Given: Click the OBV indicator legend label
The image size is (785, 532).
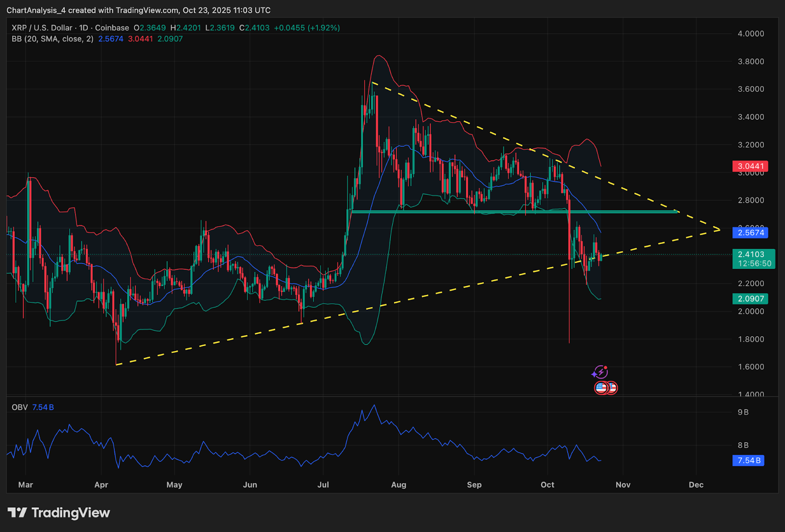Looking at the screenshot, I should 20,407.
